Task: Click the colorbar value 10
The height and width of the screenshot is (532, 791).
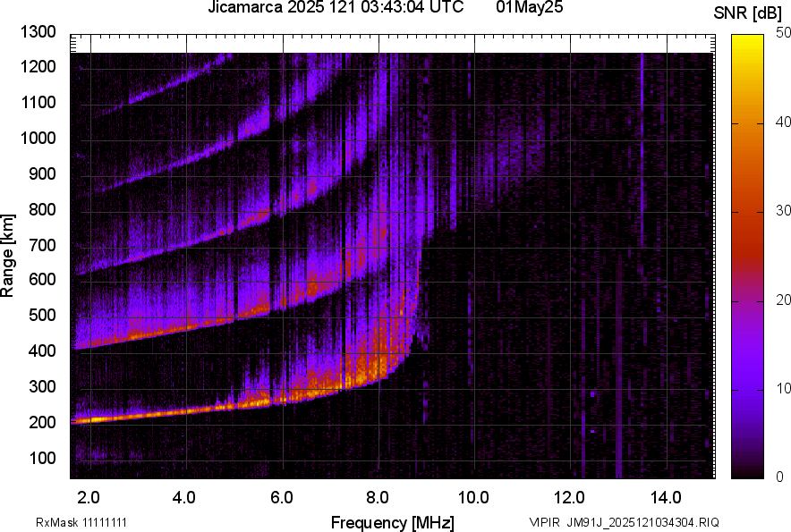Action: coord(784,388)
